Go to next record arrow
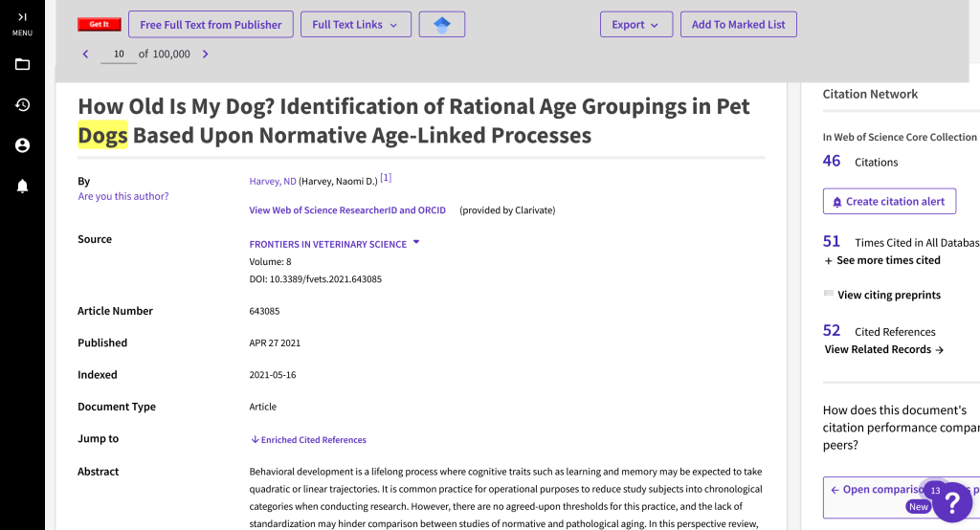 pos(205,54)
